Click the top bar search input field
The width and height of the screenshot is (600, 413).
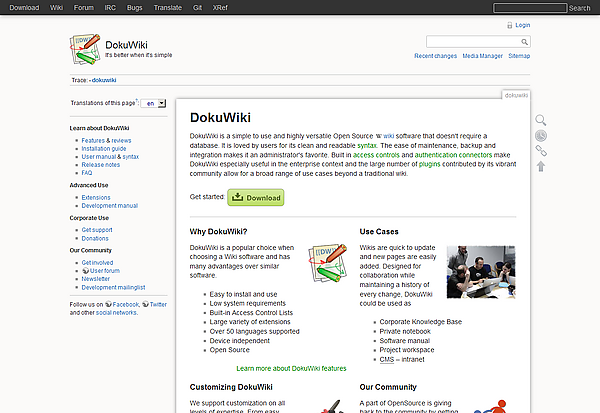529,7
